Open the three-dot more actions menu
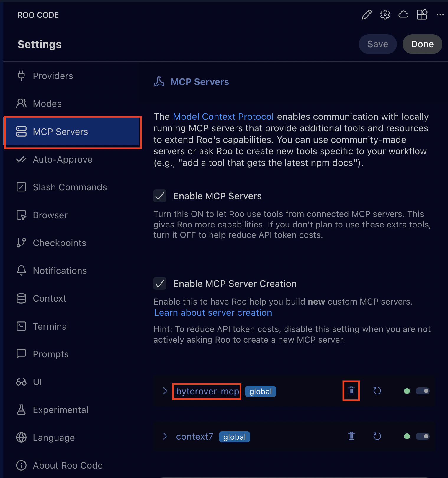The height and width of the screenshot is (478, 448). 440,14
